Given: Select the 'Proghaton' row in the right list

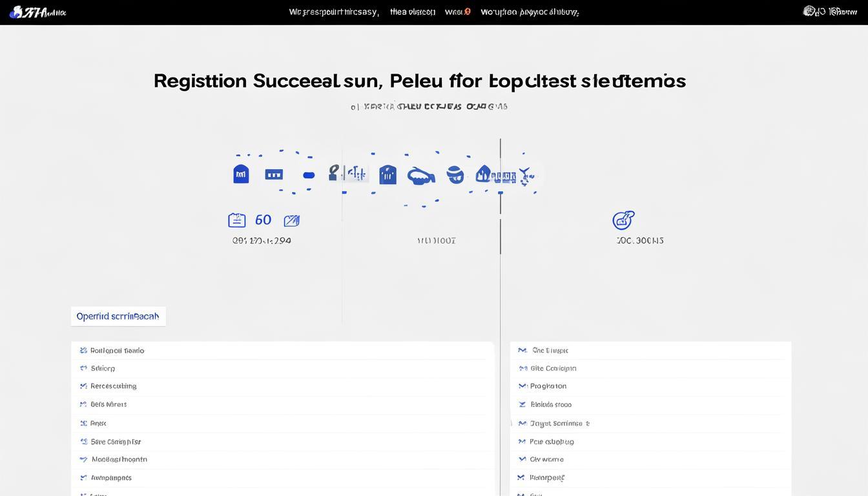Looking at the screenshot, I should [548, 386].
